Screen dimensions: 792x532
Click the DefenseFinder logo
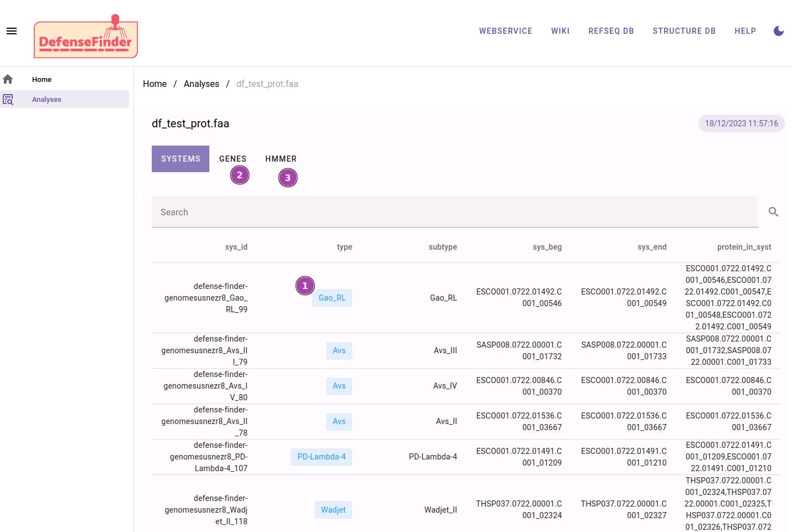click(x=86, y=37)
